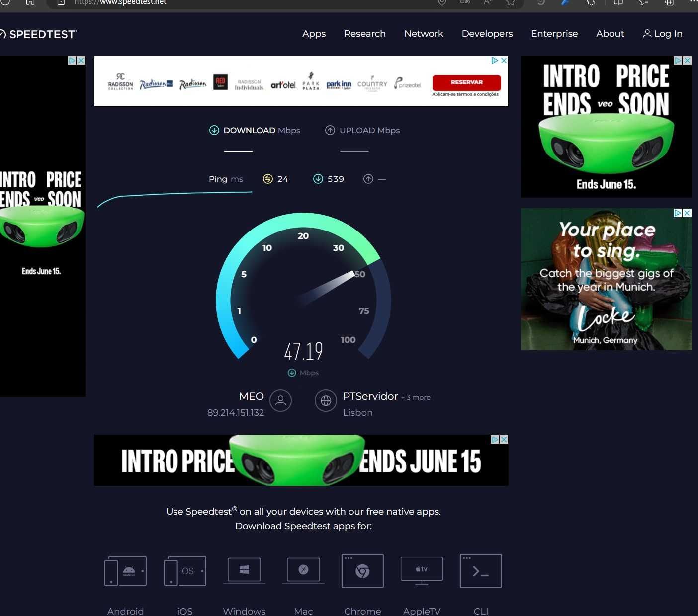Click the upload arrow icon beside UPLOAD Mbps
This screenshot has height=616, width=698.
[x=330, y=130]
